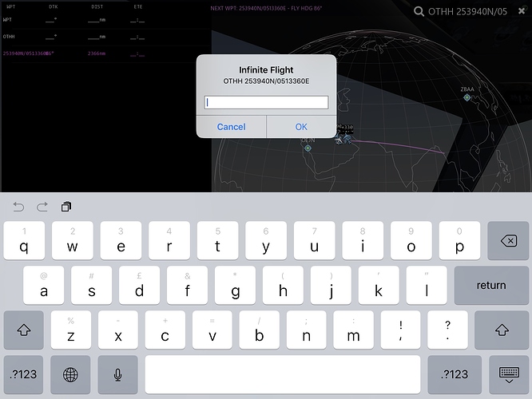Tap the r key

[169, 241]
